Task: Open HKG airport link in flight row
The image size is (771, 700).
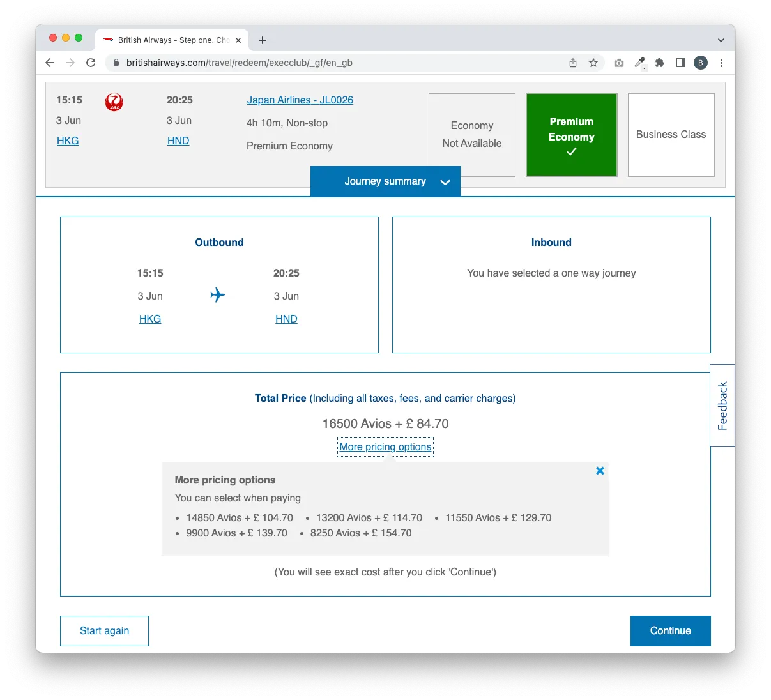Action: point(68,141)
